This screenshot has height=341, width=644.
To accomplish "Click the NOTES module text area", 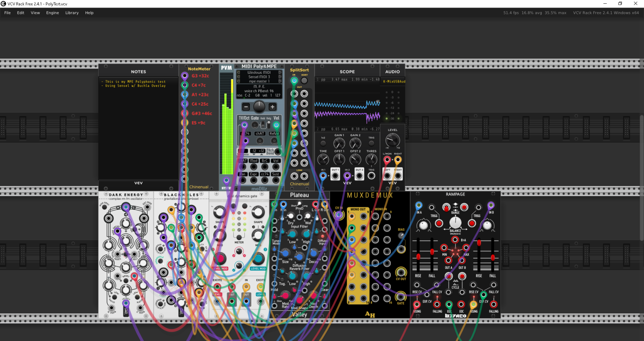I will (x=139, y=128).
